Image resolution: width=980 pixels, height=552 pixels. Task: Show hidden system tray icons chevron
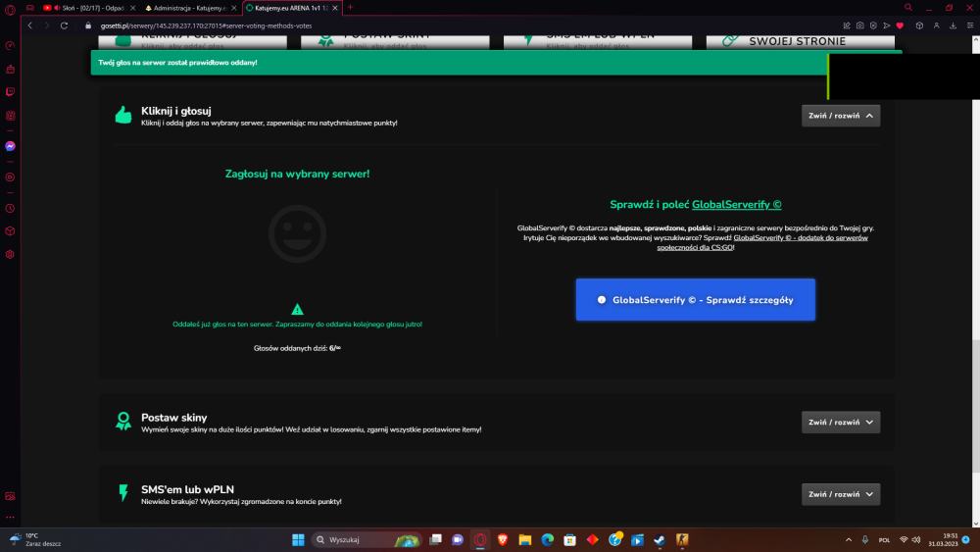point(848,539)
